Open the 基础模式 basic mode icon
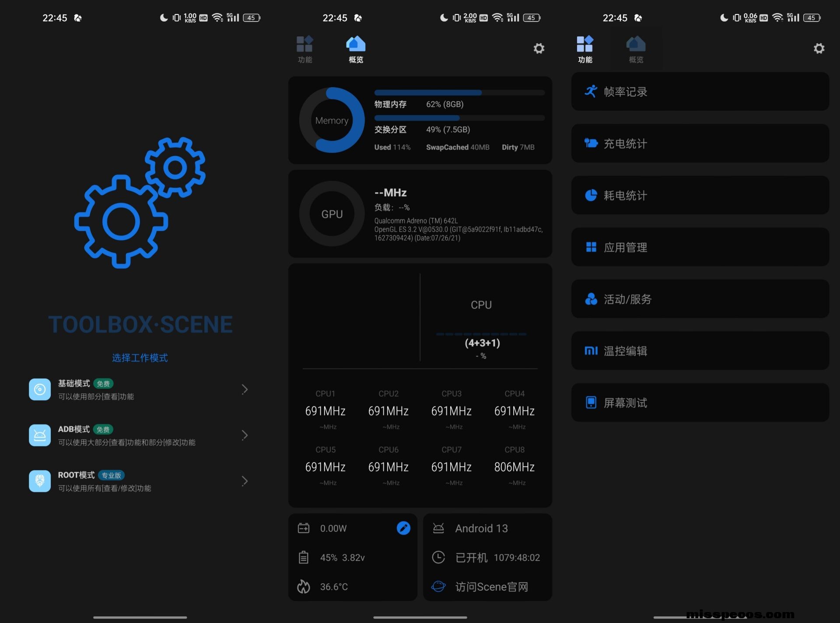This screenshot has width=840, height=623. click(40, 389)
